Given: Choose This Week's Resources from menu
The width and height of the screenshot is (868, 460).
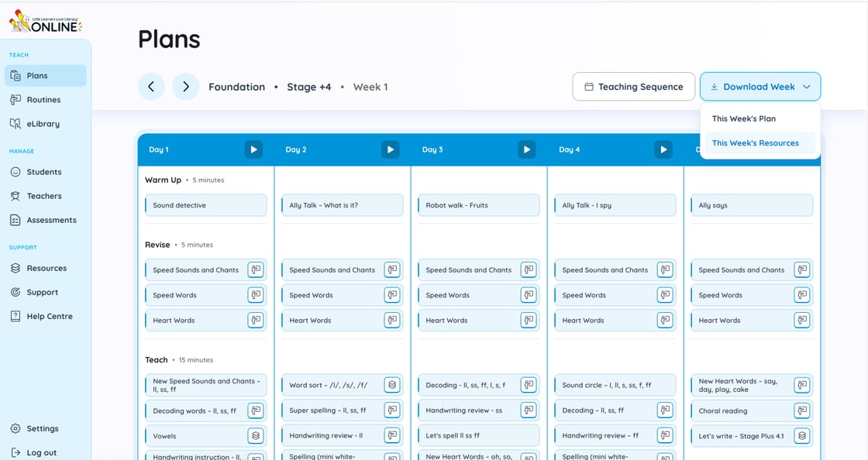Looking at the screenshot, I should 755,143.
